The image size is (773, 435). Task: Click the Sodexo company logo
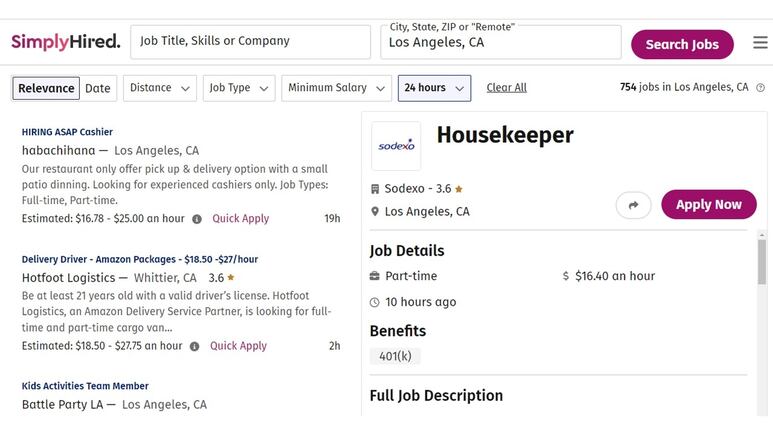tap(396, 146)
